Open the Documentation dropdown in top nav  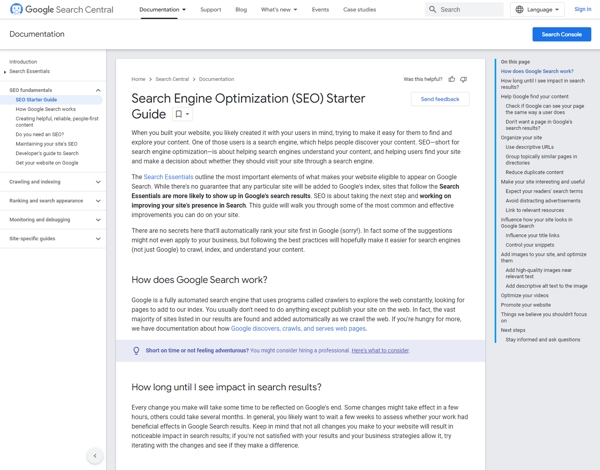point(162,10)
